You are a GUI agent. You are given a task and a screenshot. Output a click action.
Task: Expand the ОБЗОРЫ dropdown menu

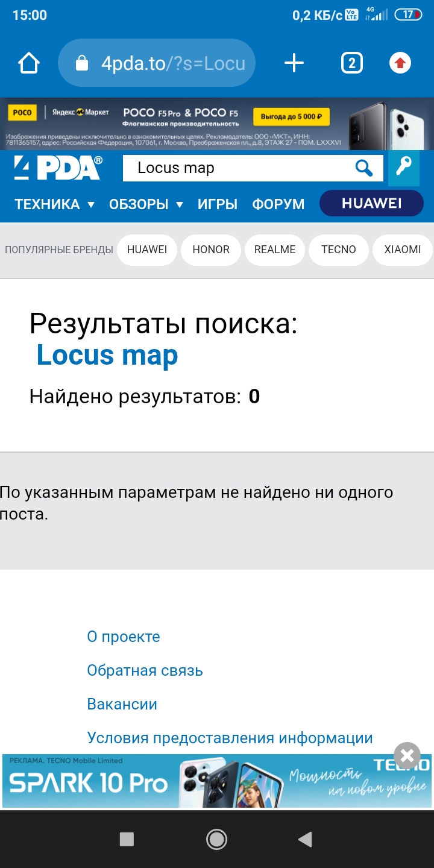tap(146, 204)
